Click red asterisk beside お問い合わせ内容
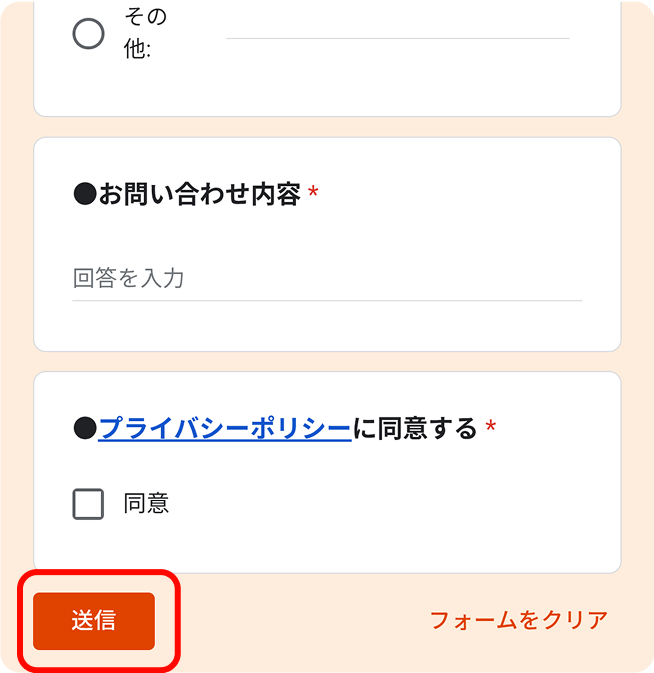This screenshot has width=654, height=673. [x=313, y=191]
